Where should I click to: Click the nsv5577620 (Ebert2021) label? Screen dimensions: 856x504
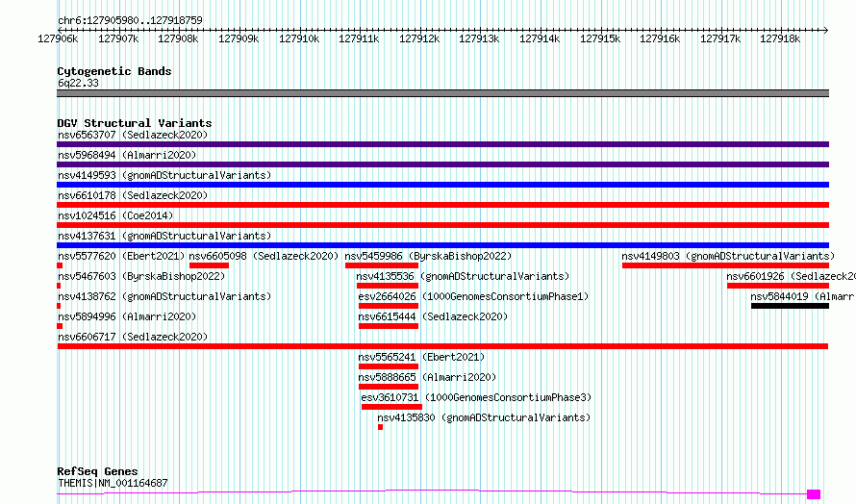[122, 256]
